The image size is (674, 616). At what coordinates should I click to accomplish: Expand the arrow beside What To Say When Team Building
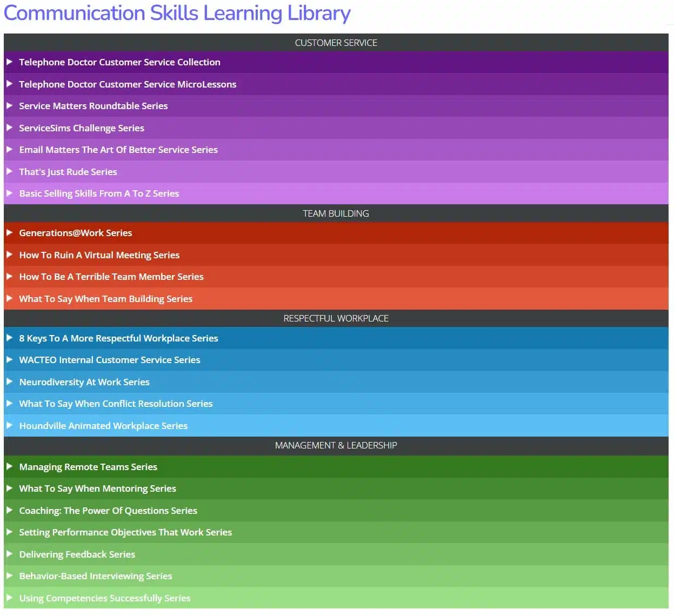coord(9,299)
